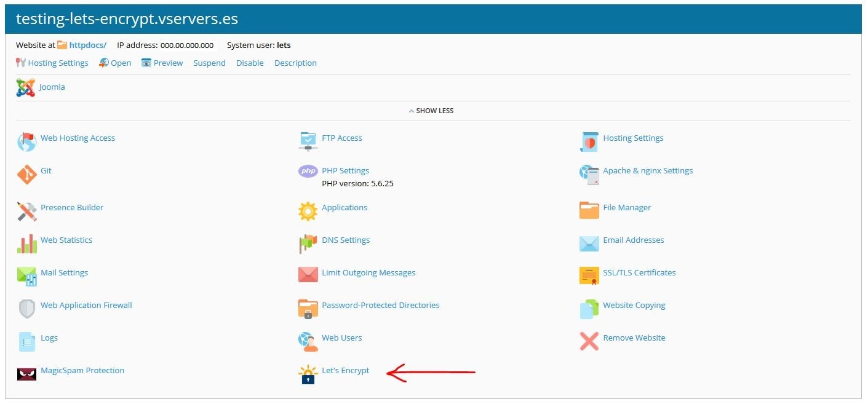Click the Web Statistics bar chart icon

(26, 244)
